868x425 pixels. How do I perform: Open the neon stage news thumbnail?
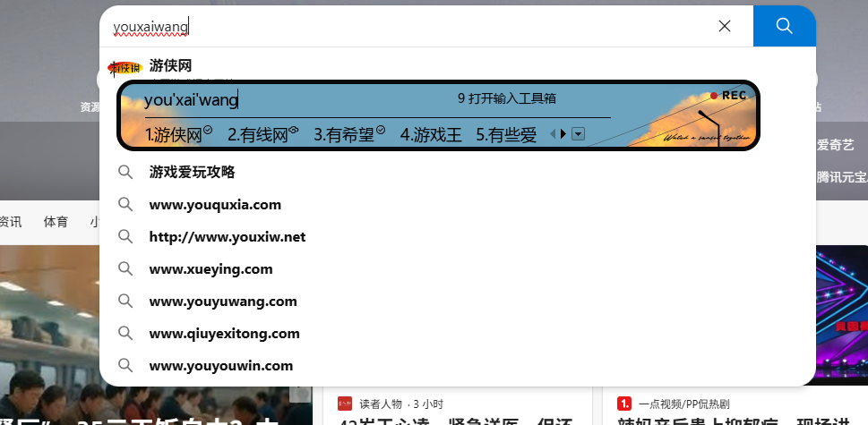point(842,315)
